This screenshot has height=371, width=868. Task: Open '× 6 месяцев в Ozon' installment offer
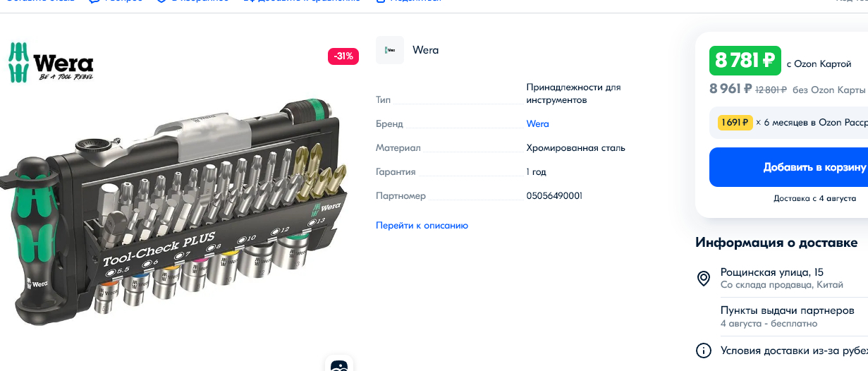click(x=812, y=123)
